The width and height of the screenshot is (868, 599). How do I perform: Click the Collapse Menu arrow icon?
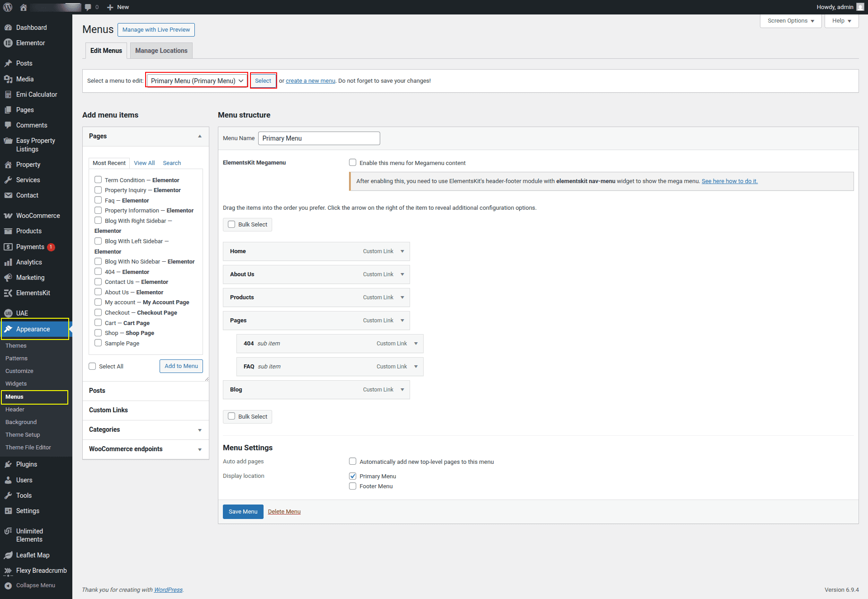tap(8, 585)
